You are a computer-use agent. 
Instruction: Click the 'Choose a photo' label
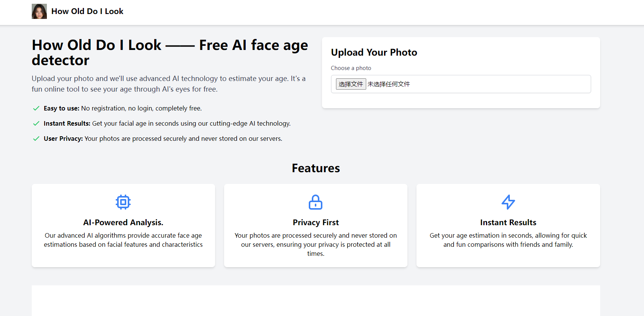pyautogui.click(x=351, y=68)
